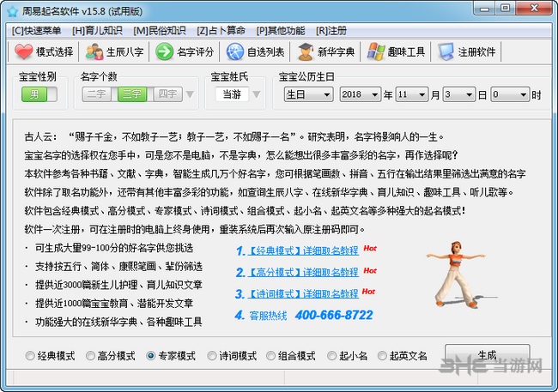Click 注册软件 monitor icon

(446, 52)
